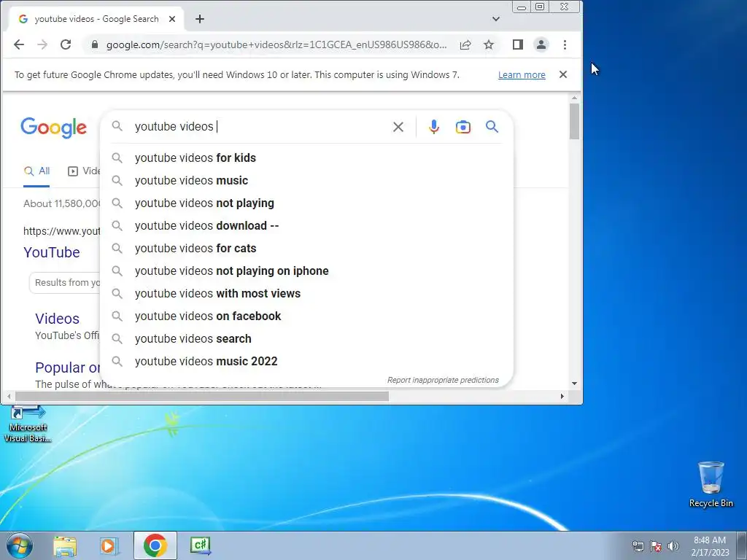Close the youtube videos Google Search tab

pyautogui.click(x=172, y=19)
